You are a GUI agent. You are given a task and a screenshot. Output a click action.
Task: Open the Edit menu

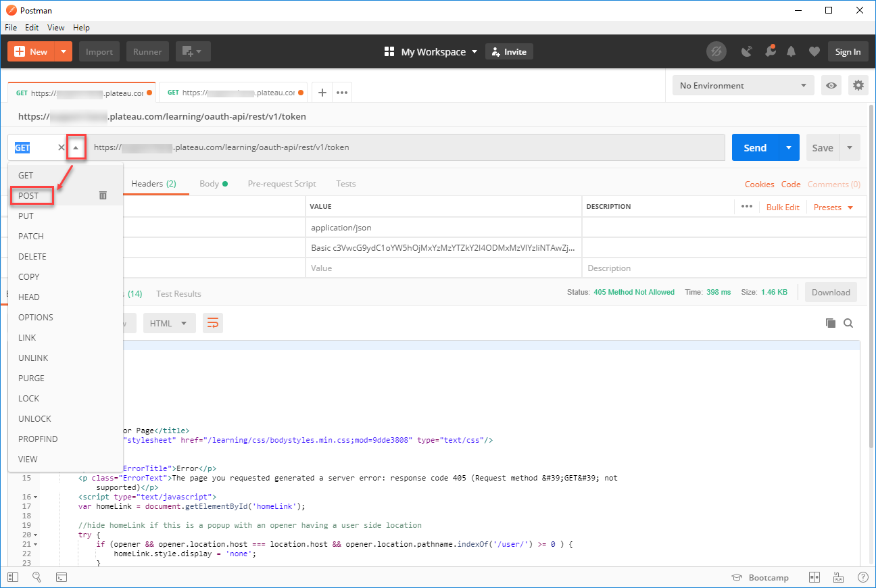[x=32, y=28]
